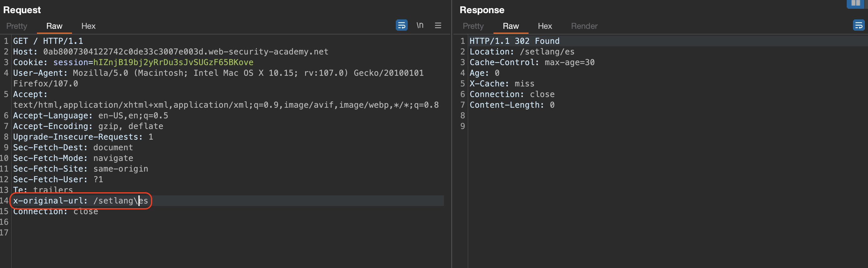Image resolution: width=868 pixels, height=268 pixels.
Task: Click the Accept-Language header in the request
Action: 90,116
